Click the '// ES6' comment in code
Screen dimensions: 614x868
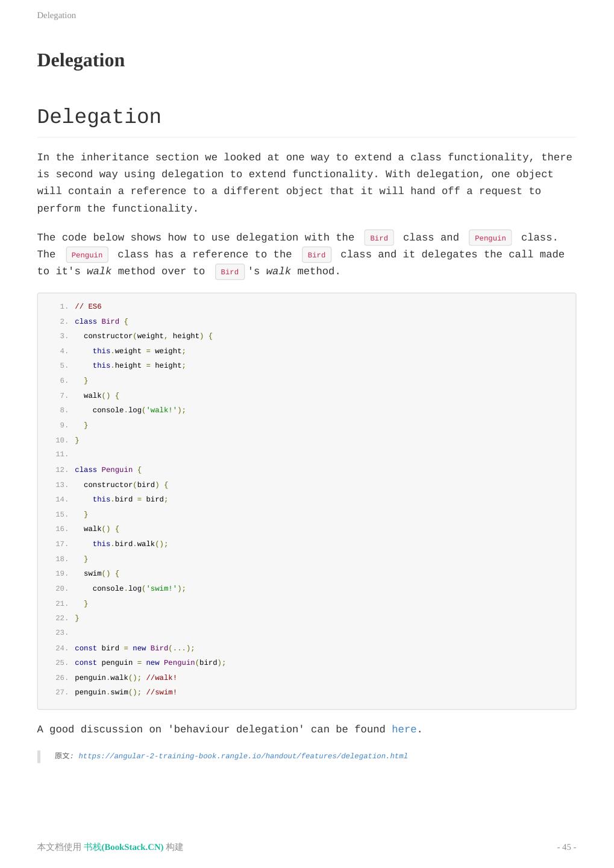click(88, 307)
